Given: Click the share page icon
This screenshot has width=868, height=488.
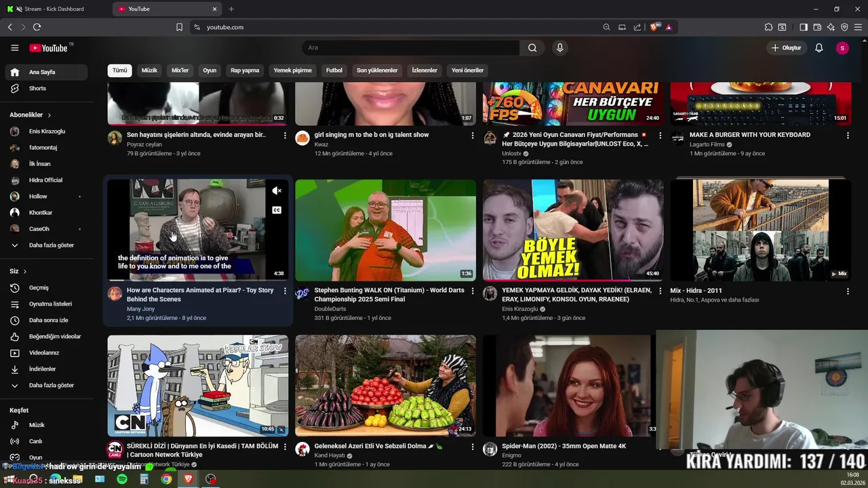Looking at the screenshot, I should pos(637,27).
